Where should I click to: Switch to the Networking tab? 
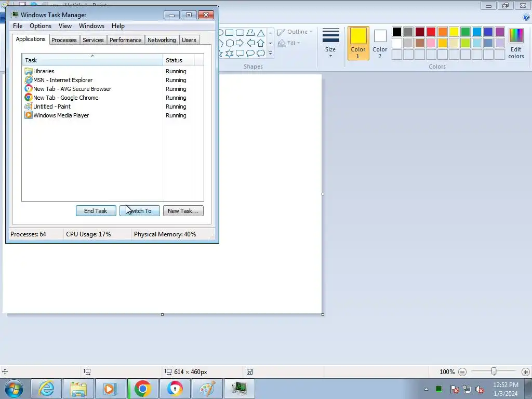pos(162,40)
